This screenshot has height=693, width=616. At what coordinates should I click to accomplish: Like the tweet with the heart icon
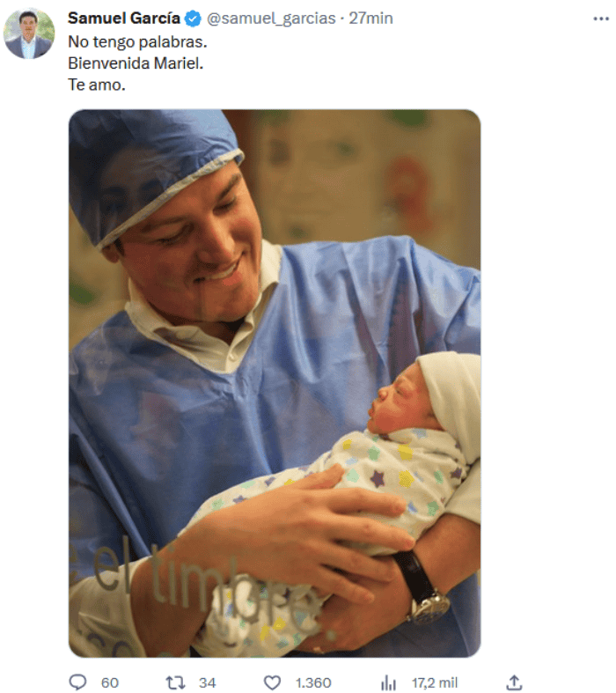coord(272,682)
